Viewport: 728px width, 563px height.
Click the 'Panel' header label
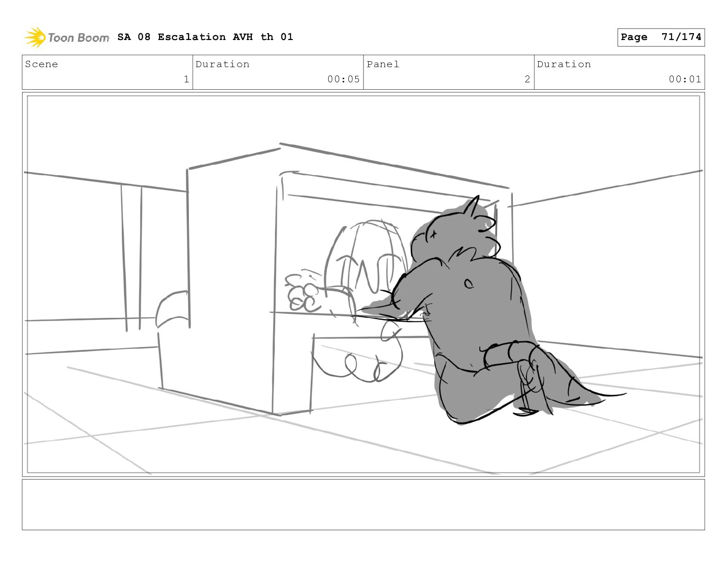(x=383, y=64)
